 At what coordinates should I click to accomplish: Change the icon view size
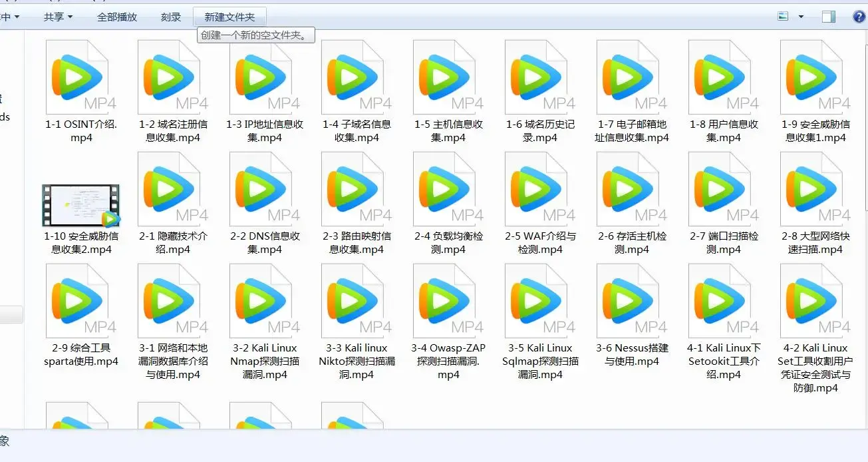tap(782, 15)
